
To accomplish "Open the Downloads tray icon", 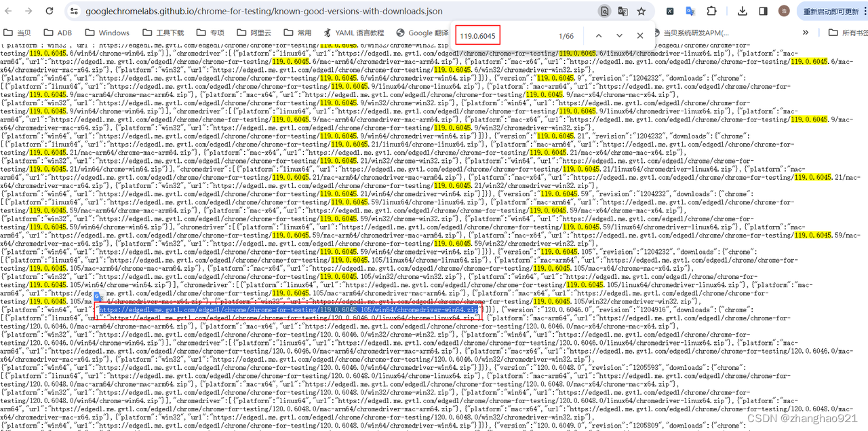I will [743, 12].
